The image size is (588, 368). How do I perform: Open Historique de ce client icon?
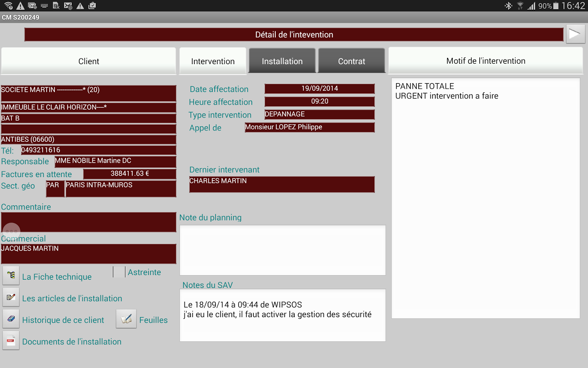pyautogui.click(x=11, y=319)
